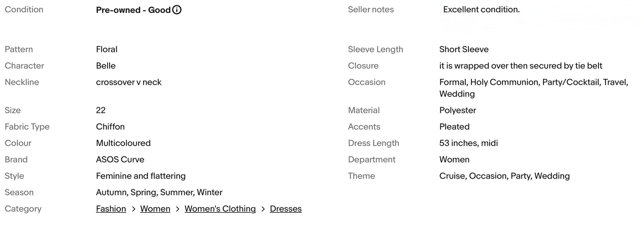Click the Dress Length value 53 inches, midi
Image resolution: width=644 pixels, height=233 pixels.
468,143
